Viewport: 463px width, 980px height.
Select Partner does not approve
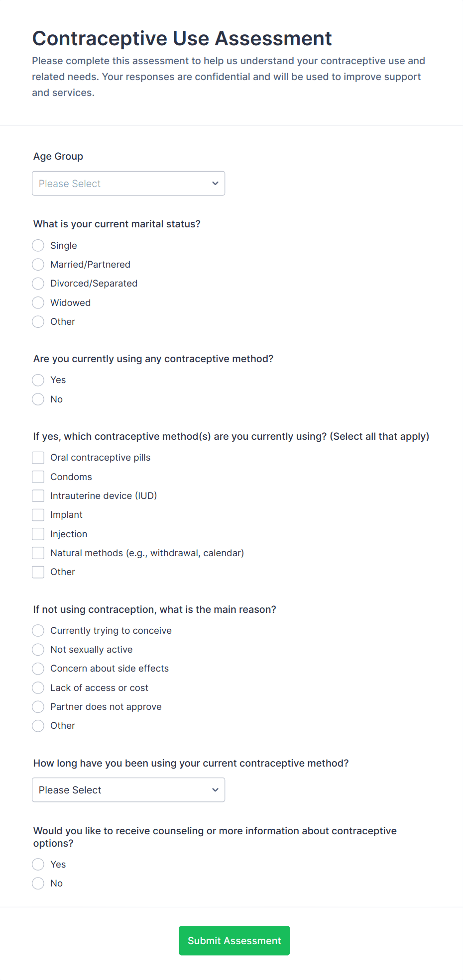click(x=38, y=706)
